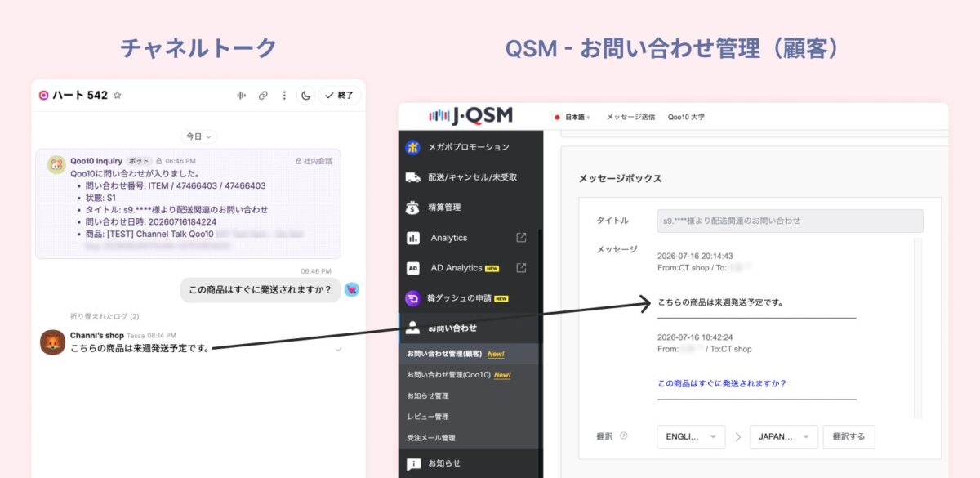Image resolution: width=980 pixels, height=478 pixels.
Task: Expand the 今日 date dropdown
Action: pyautogui.click(x=199, y=136)
